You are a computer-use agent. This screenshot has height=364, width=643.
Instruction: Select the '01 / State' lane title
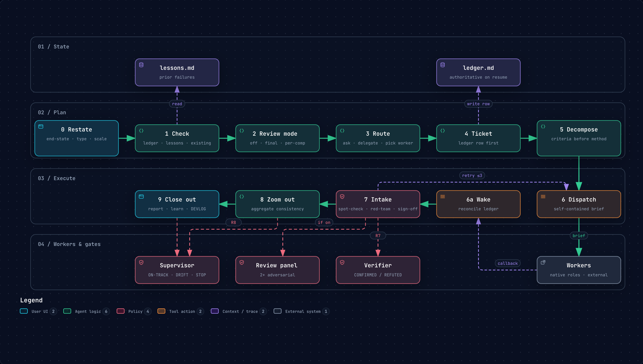54,47
